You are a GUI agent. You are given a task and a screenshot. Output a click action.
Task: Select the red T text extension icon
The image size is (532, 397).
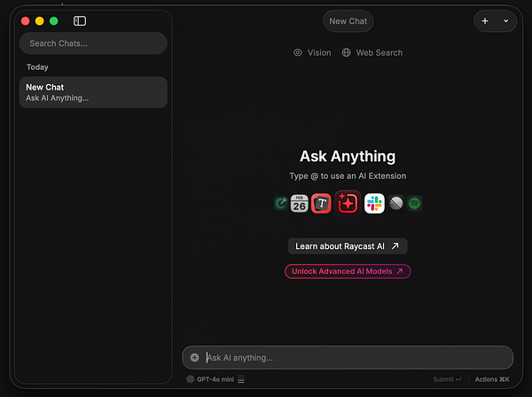(x=321, y=204)
